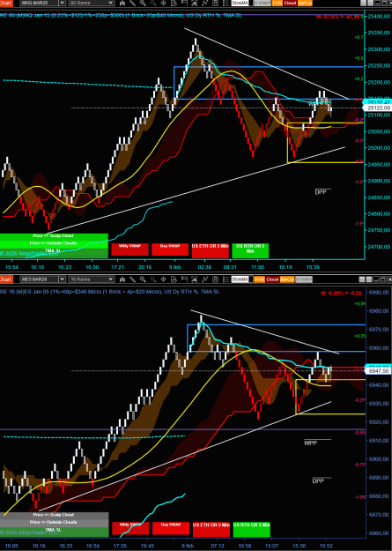Viewport: 392px width, 551px height.
Task: Select the lower Chart tab
Action: [x=6, y=279]
